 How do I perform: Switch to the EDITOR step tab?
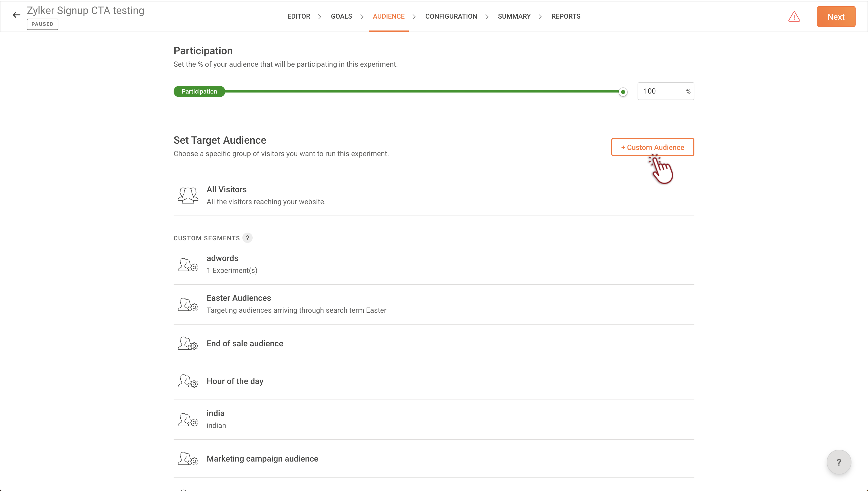pos(299,16)
